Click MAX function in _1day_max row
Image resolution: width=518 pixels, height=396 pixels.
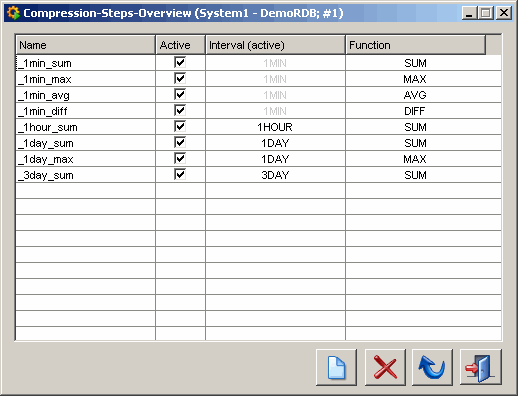pos(415,159)
